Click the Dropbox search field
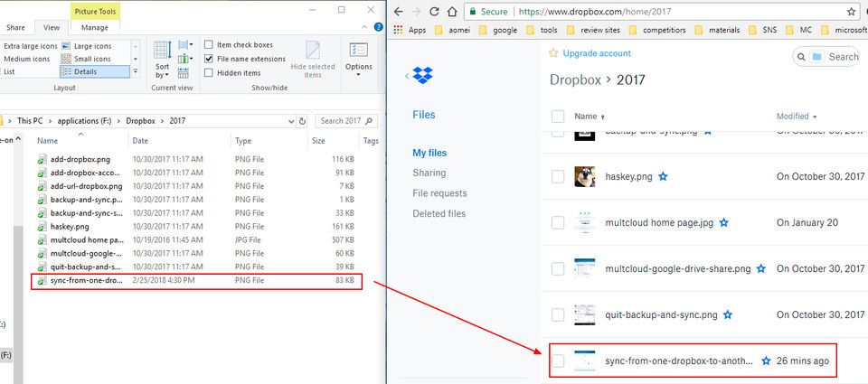 point(826,56)
